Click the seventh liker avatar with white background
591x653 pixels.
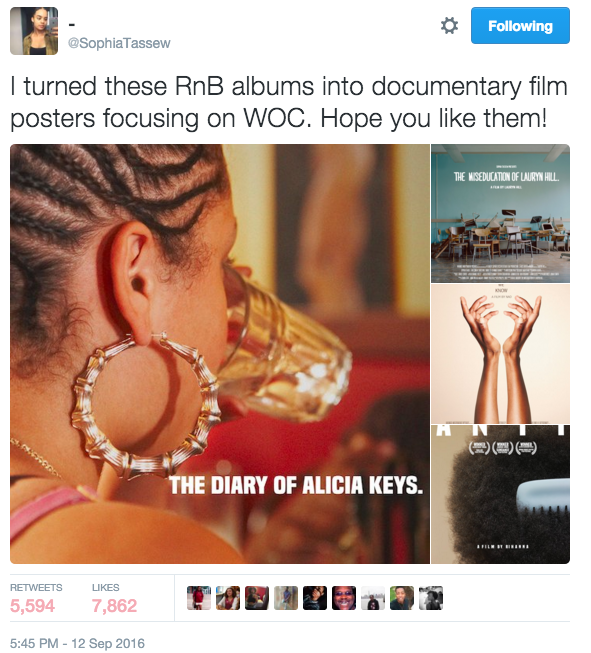(x=373, y=598)
